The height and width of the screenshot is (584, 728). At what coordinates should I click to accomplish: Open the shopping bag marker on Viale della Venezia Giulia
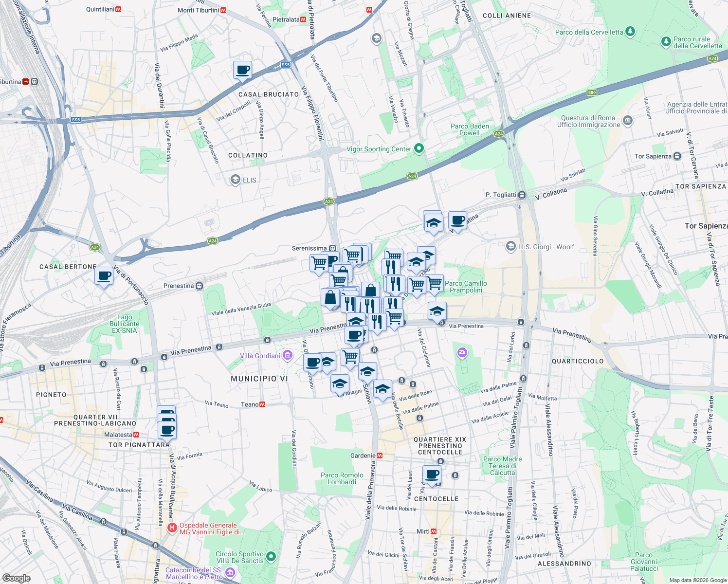(330, 297)
